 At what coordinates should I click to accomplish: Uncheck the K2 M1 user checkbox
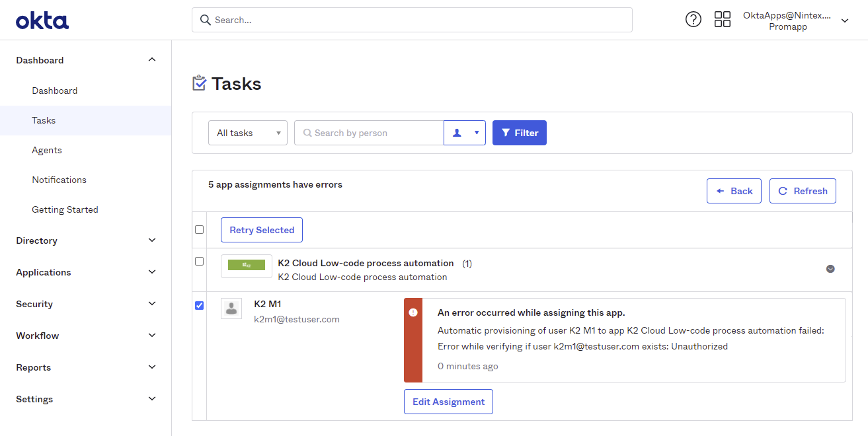200,305
